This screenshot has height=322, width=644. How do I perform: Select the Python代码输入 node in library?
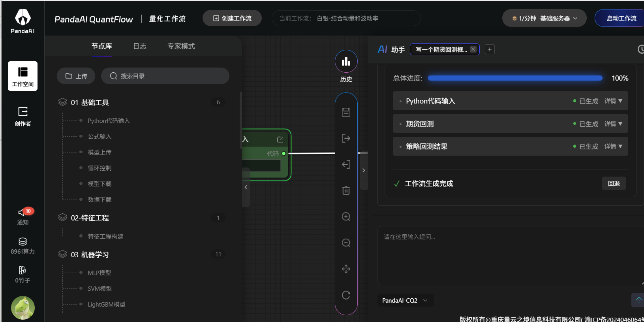109,121
